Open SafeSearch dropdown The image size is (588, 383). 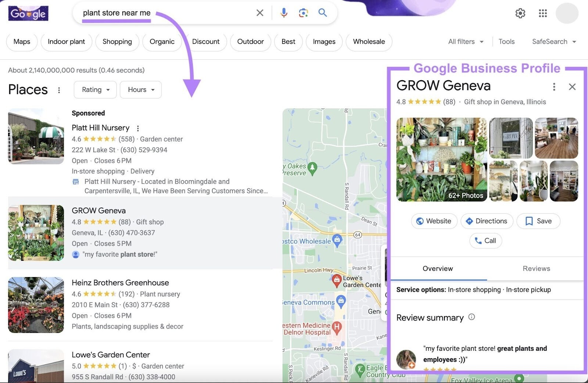point(554,42)
